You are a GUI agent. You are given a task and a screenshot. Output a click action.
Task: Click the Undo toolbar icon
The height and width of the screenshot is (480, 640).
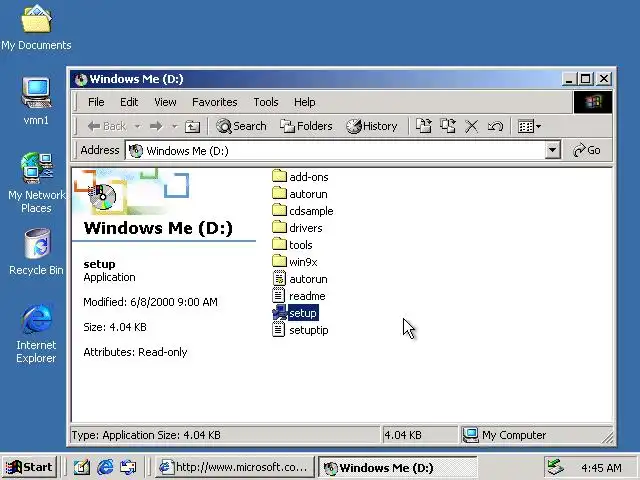point(495,126)
